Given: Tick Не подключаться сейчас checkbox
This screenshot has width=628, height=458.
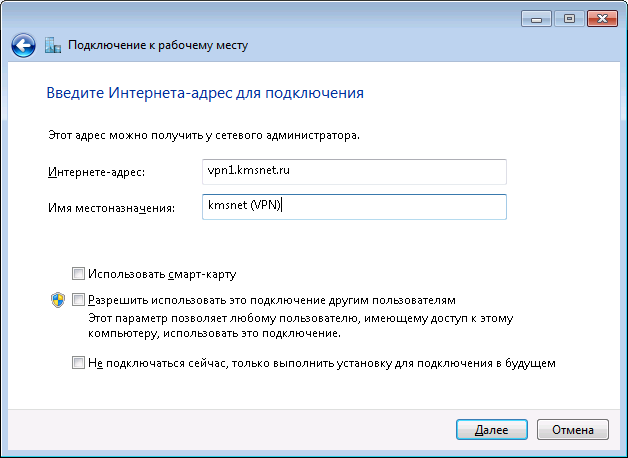Looking at the screenshot, I should pos(78,363).
